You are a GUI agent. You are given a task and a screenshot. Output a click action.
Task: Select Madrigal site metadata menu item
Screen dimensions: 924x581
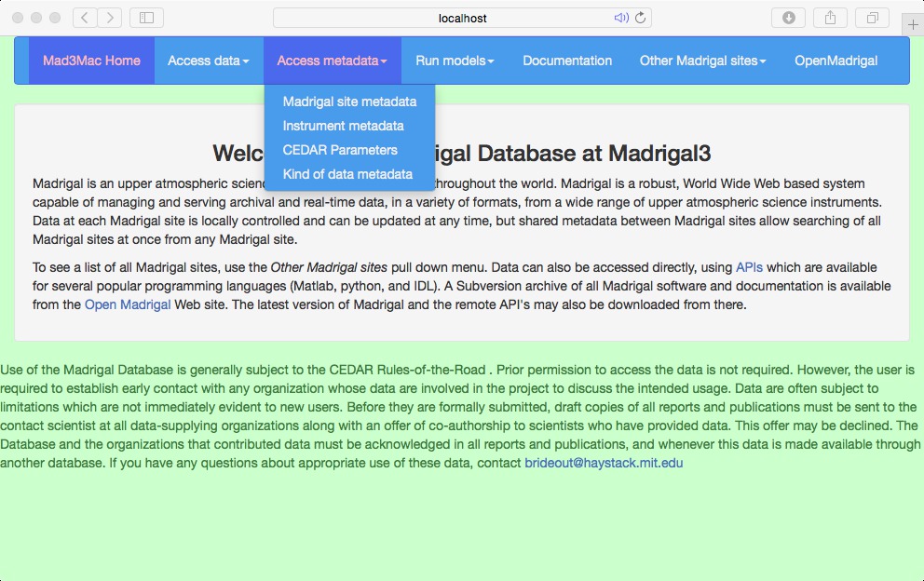coord(349,101)
